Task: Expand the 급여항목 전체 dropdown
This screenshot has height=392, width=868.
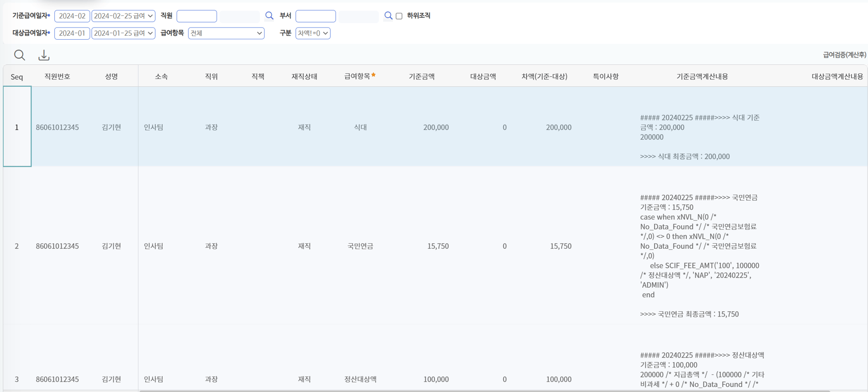Action: point(226,33)
